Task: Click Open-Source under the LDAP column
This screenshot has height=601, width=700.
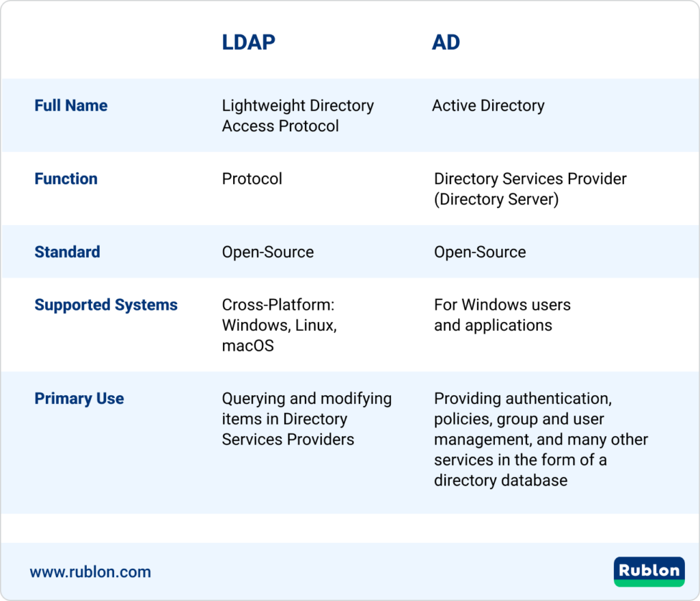Action: point(267,252)
